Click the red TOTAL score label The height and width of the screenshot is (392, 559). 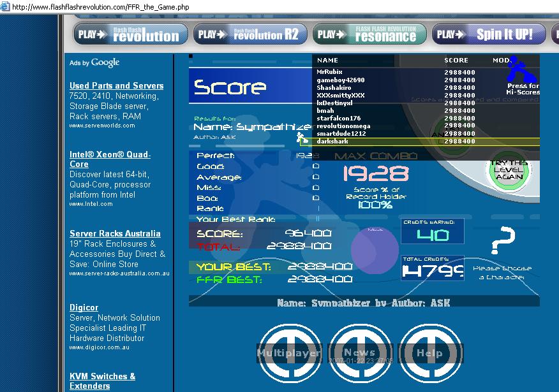pos(218,247)
